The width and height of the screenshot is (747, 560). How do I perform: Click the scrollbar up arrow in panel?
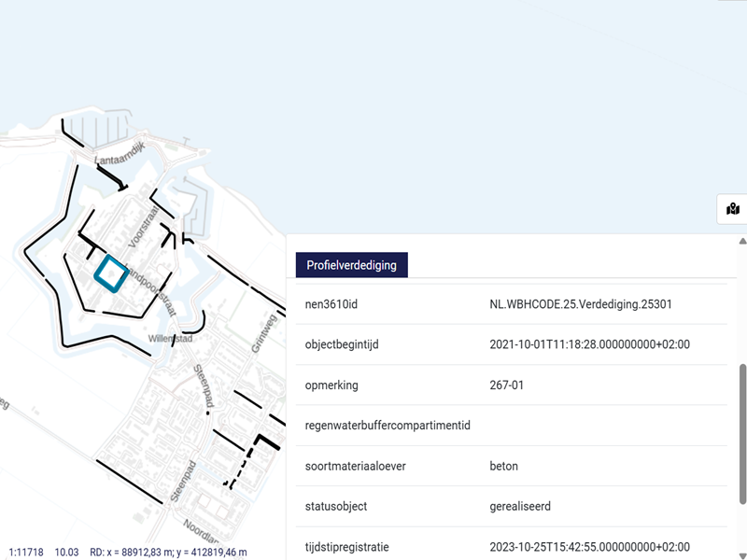tap(742, 240)
